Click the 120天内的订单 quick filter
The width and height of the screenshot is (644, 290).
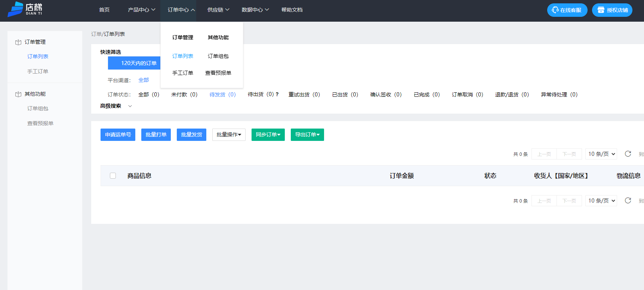[134, 63]
